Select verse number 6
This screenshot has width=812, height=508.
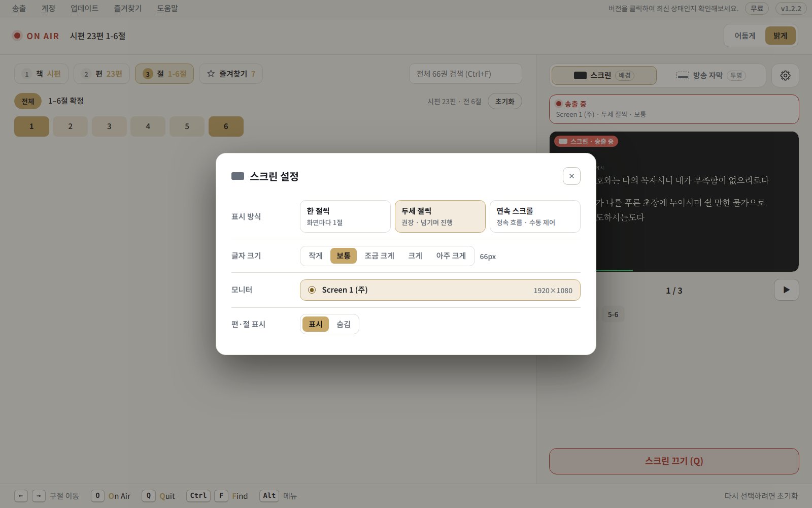pos(226,126)
